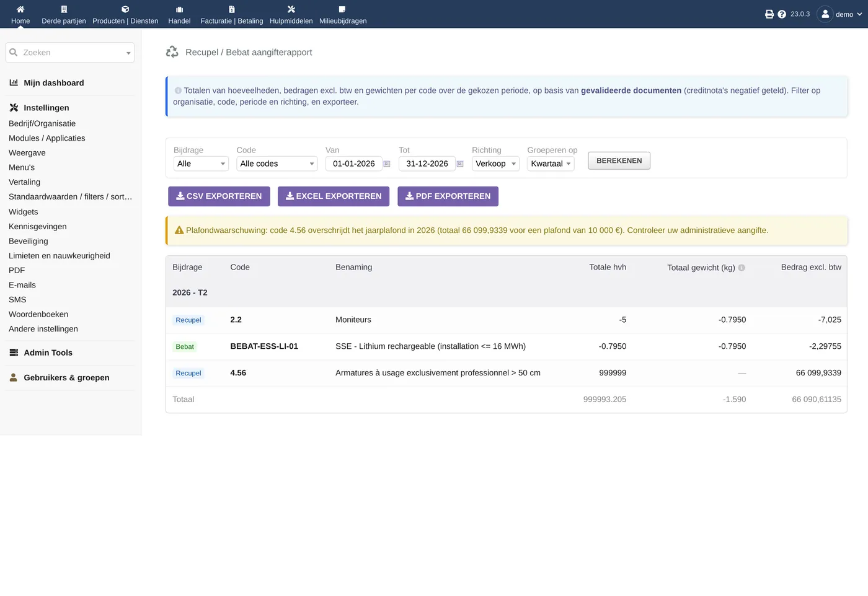Open the Facturatie | Betaling menu
Viewport: 868px width, 596px height.
(232, 14)
